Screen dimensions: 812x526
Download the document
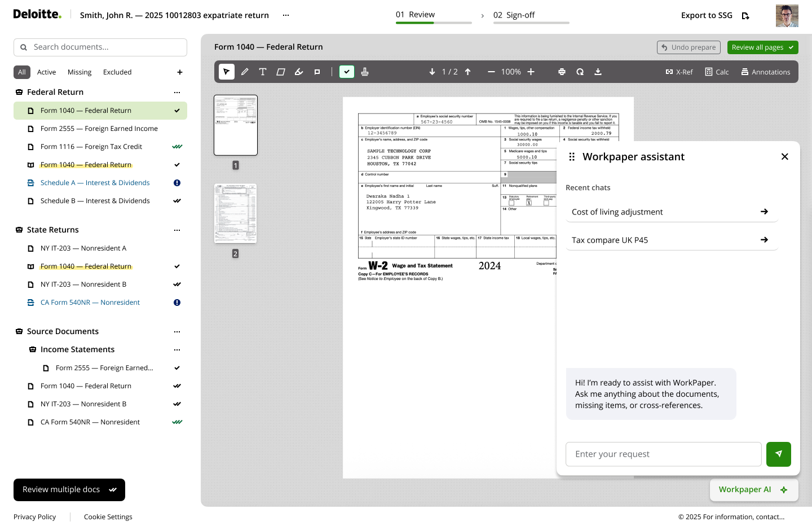[598, 72]
